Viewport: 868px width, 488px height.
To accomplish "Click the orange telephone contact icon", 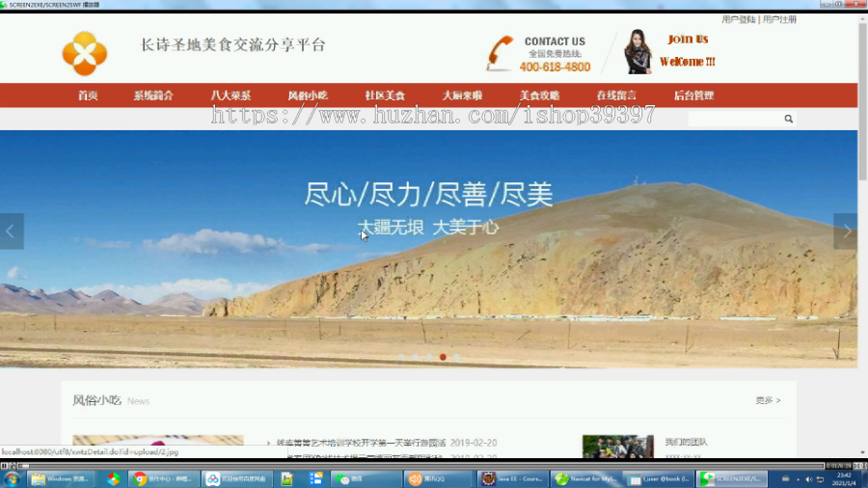I will click(x=500, y=53).
